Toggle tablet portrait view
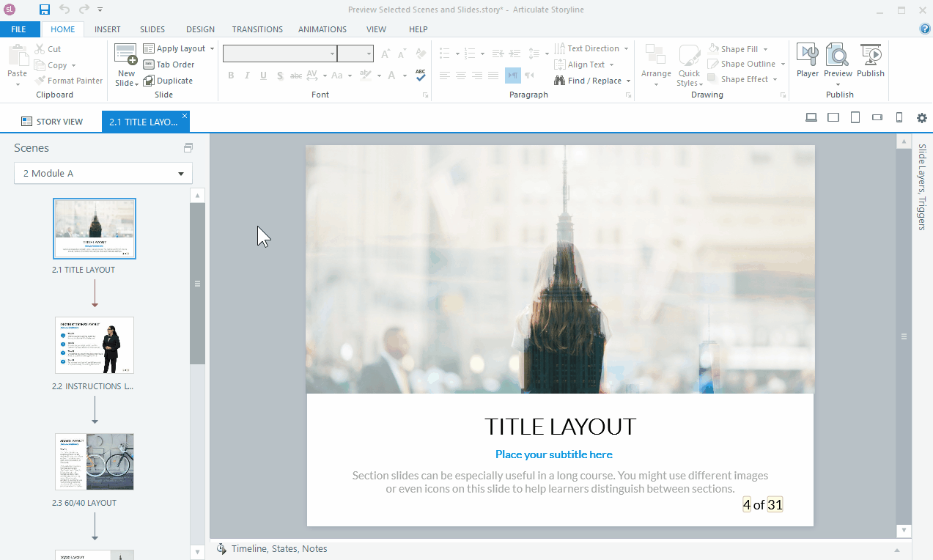933x560 pixels. 855,118
